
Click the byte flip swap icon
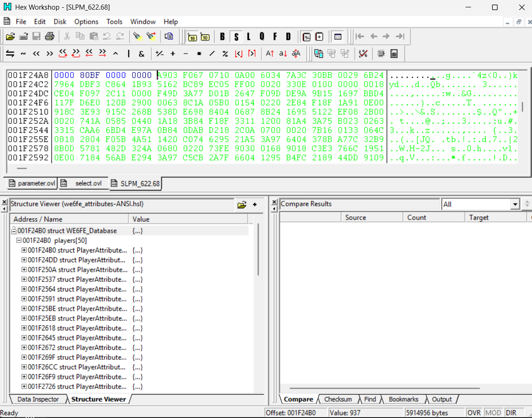(x=10, y=54)
